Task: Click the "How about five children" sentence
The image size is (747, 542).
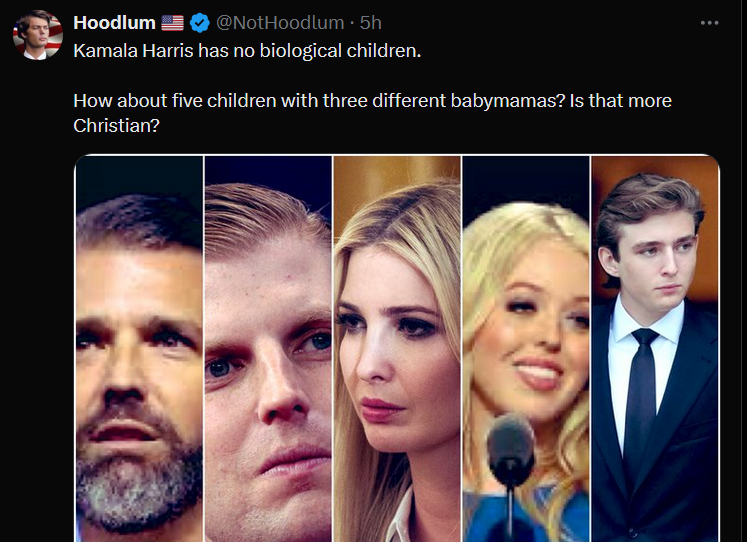Action: click(x=162, y=102)
